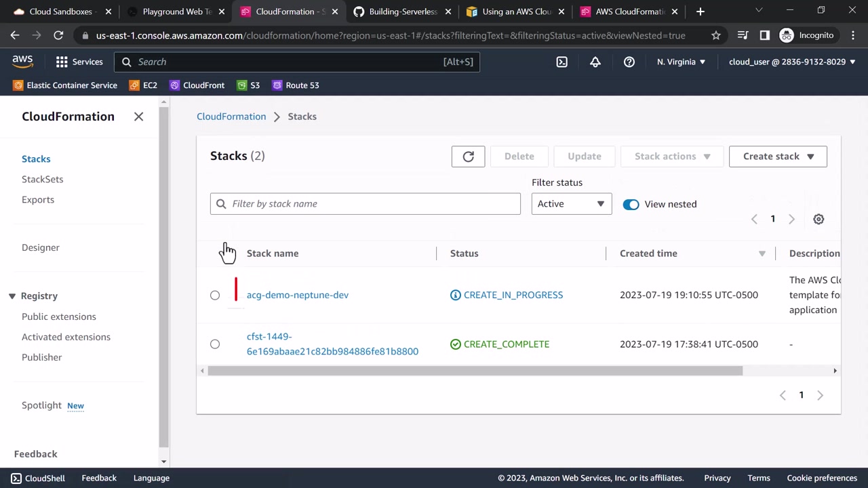
Task: Click the Update button
Action: pos(585,157)
